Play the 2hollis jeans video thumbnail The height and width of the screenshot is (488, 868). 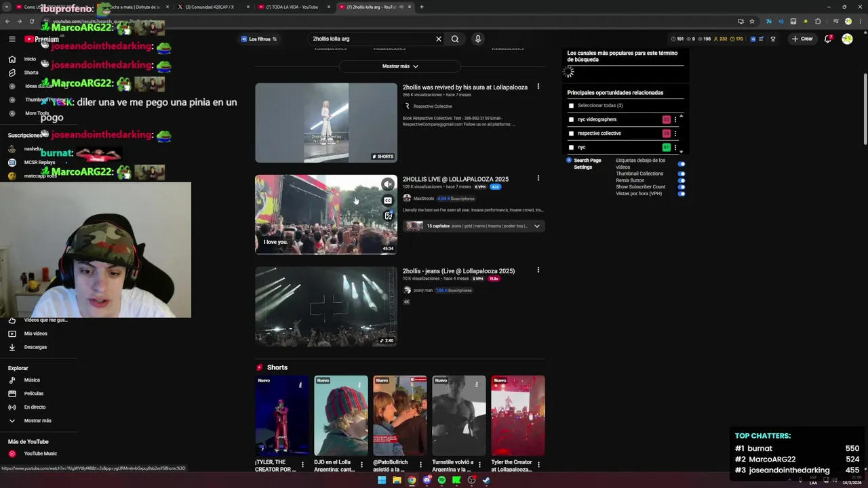pos(325,306)
